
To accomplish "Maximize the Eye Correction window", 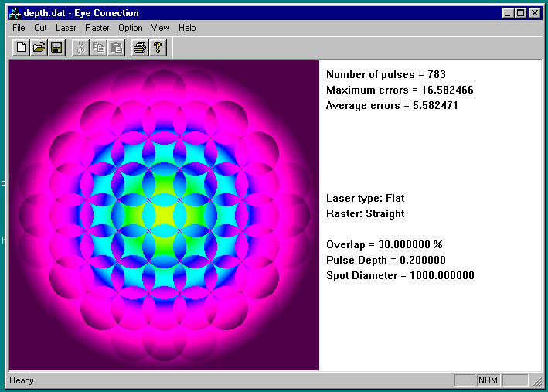I will [x=520, y=13].
